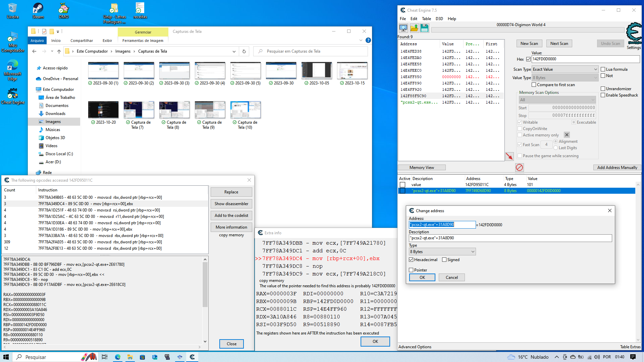Open the 2023-10-20 screenshot thumbnail
Image resolution: width=644 pixels, height=362 pixels.
(103, 110)
